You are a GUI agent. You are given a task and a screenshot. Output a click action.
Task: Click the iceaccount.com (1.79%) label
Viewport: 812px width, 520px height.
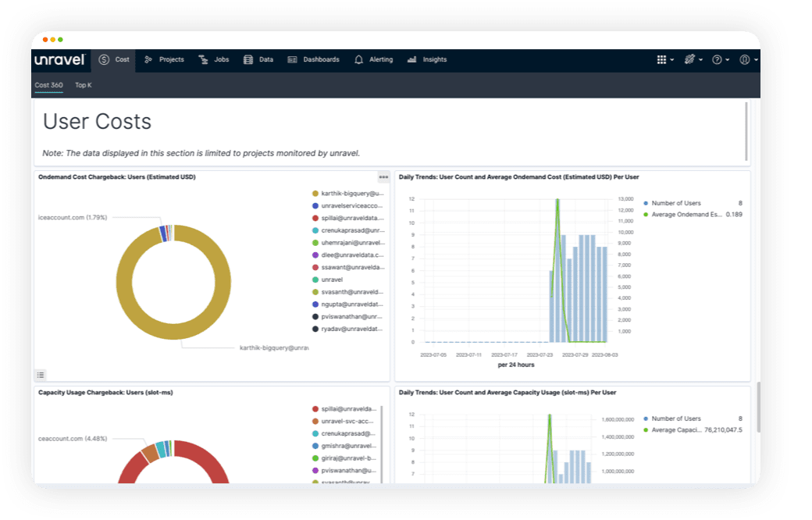[x=73, y=218]
